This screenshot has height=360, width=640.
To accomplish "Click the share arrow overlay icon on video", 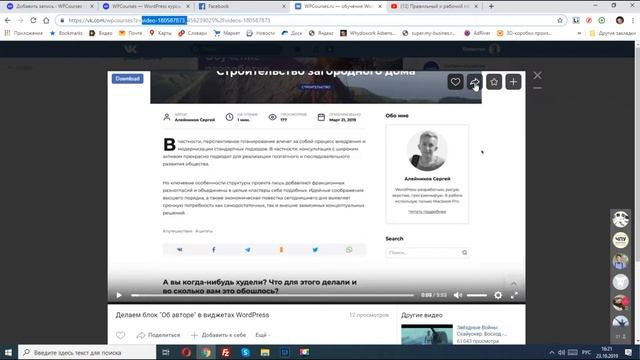I will (475, 82).
